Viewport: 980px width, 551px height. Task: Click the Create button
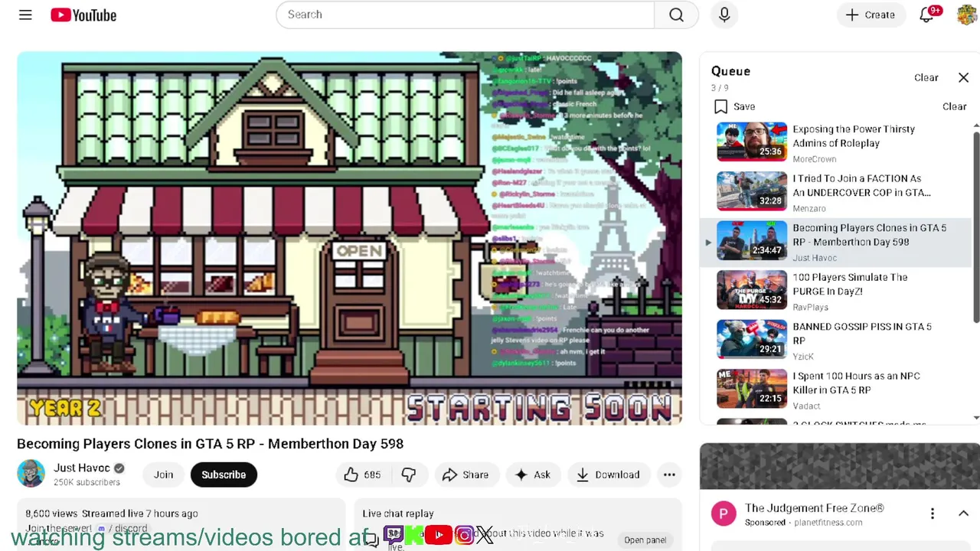(871, 15)
